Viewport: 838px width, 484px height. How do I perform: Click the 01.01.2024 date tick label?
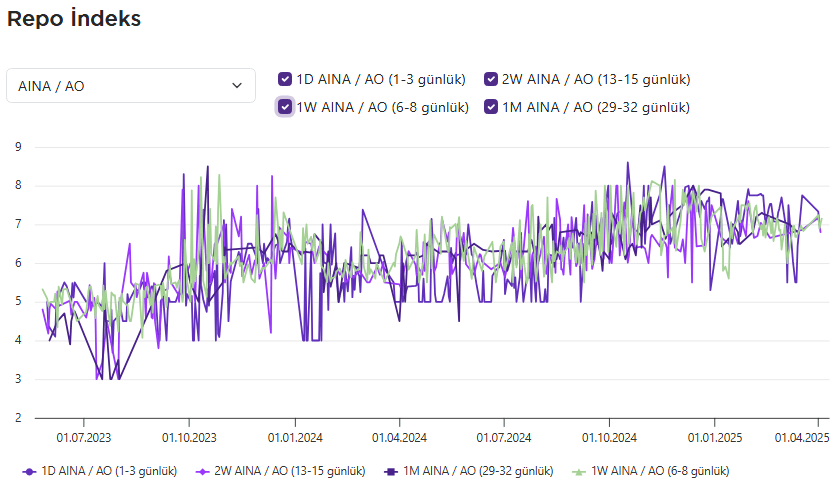coord(294,437)
